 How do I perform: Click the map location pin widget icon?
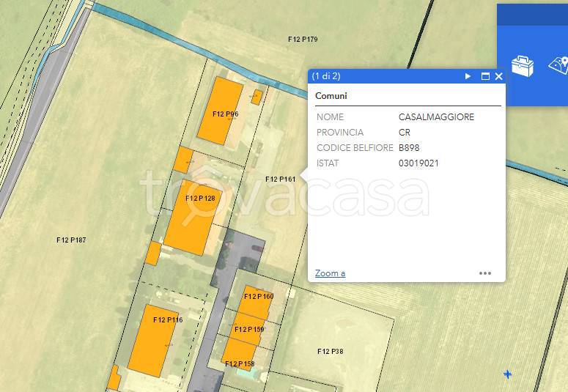coord(560,66)
